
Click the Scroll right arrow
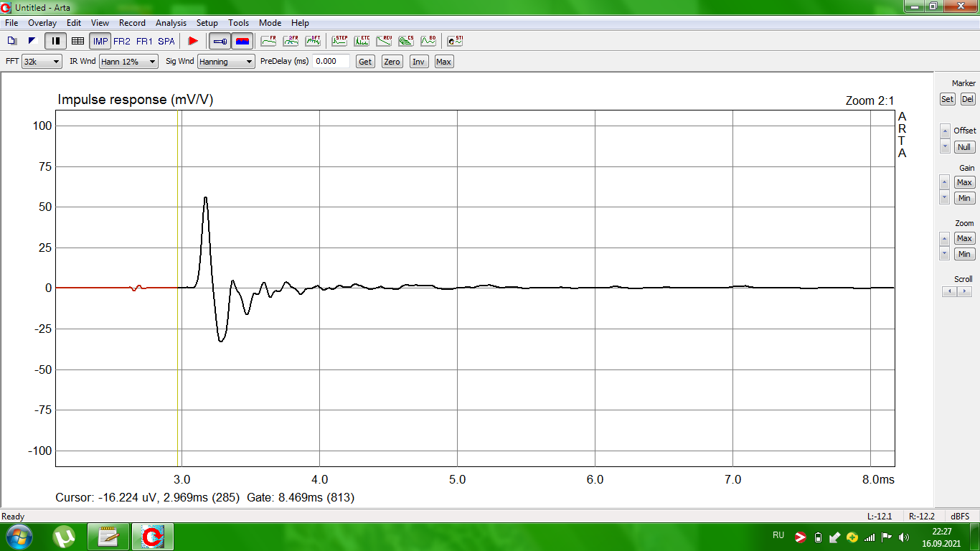964,291
